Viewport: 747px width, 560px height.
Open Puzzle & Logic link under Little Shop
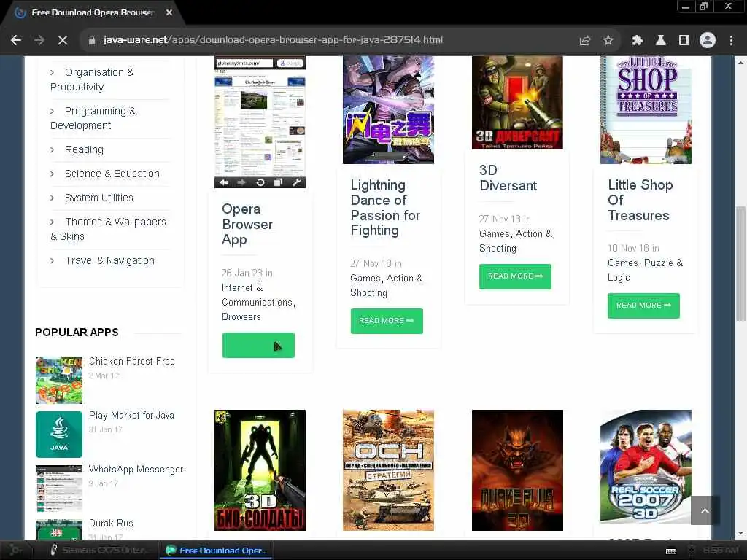click(646, 270)
